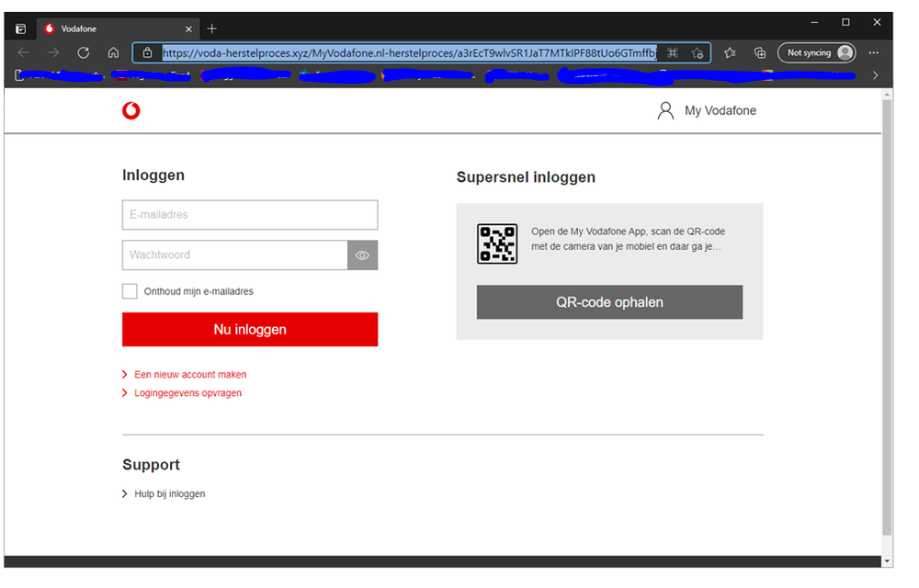919x588 pixels.
Task: Open a new browser tab
Action: [x=212, y=28]
